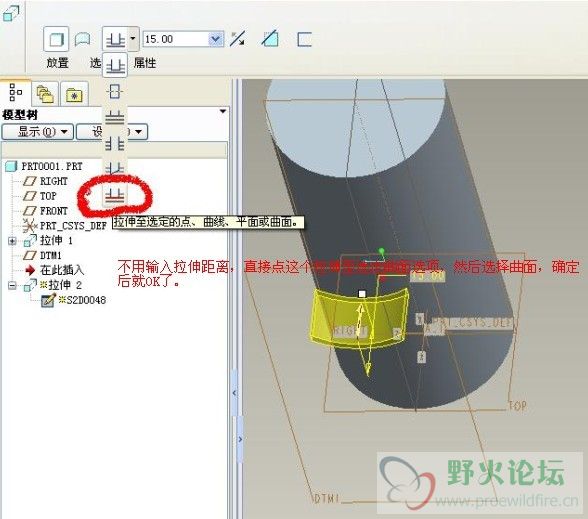Collapse the 拉伸 2 feature node
Viewport: 588px width, 519px height.
12,285
